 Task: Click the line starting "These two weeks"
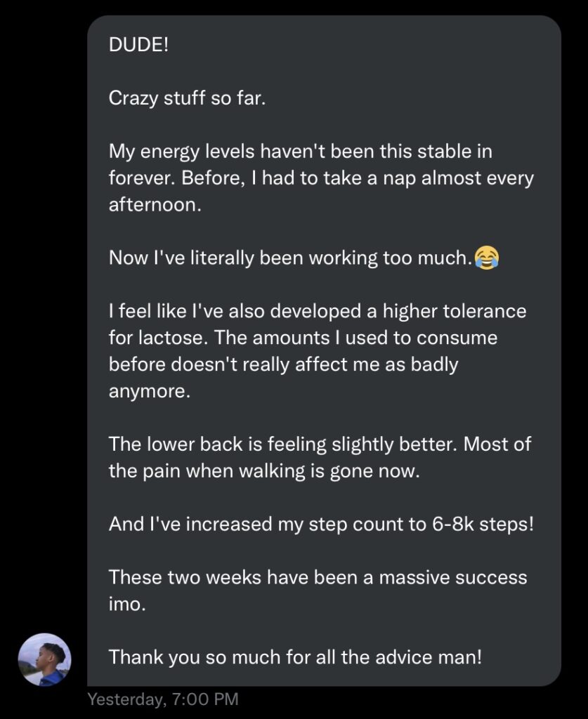(318, 578)
